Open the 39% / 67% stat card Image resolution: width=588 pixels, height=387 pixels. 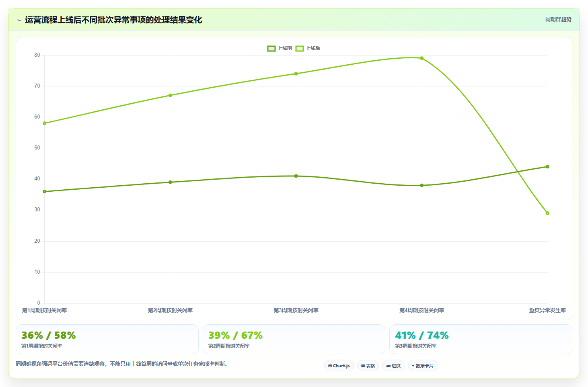coord(294,339)
